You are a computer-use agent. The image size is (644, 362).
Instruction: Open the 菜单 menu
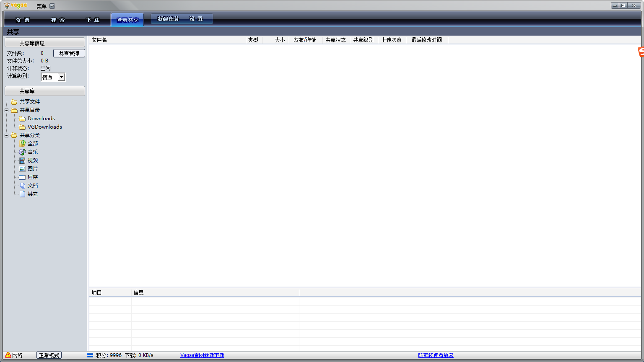(x=42, y=6)
